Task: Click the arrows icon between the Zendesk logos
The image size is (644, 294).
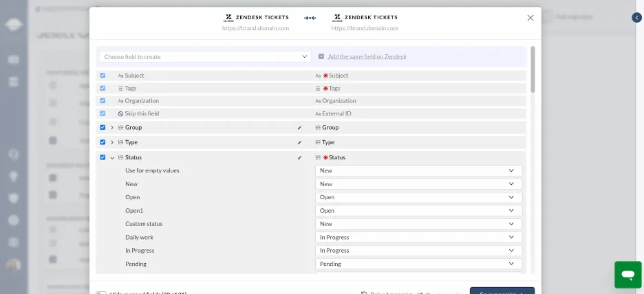Action: tap(310, 18)
